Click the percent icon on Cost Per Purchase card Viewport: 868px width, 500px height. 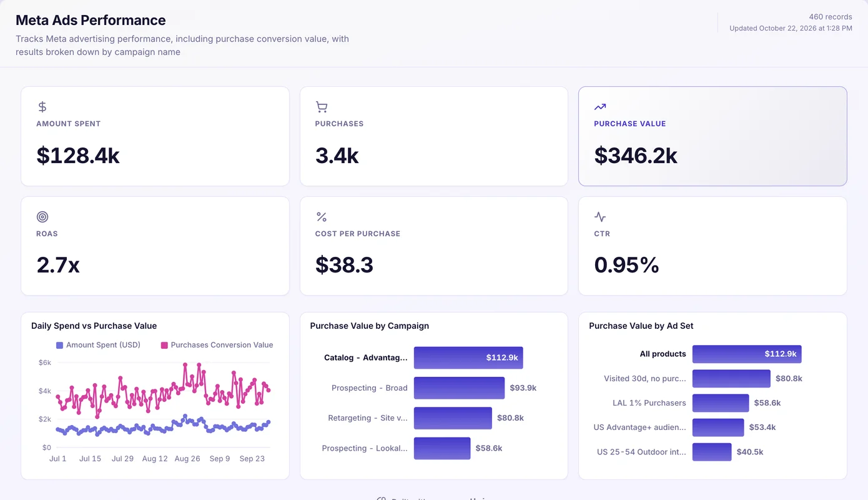322,217
